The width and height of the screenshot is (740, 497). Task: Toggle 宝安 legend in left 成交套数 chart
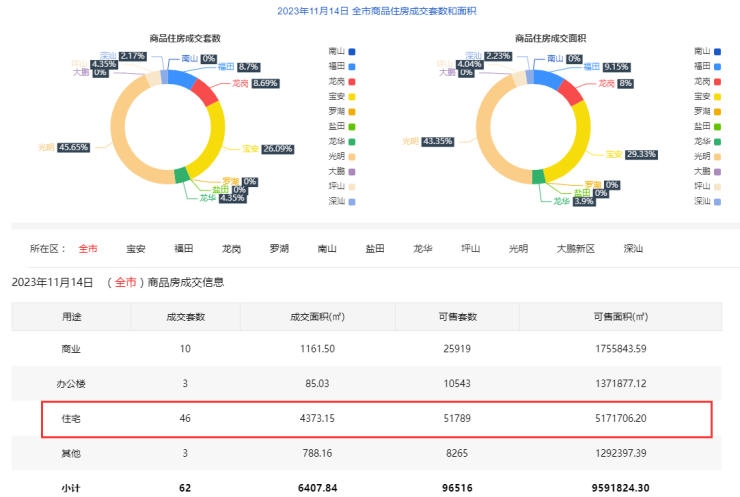340,96
